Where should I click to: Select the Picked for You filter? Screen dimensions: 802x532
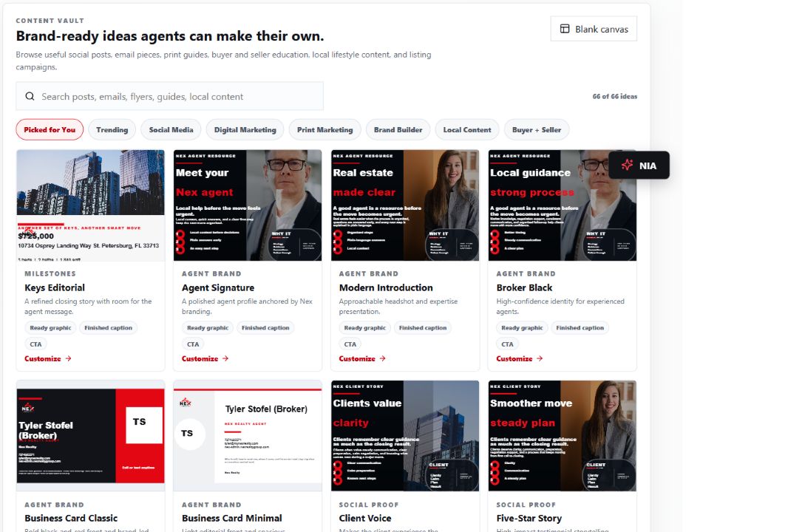(x=50, y=130)
